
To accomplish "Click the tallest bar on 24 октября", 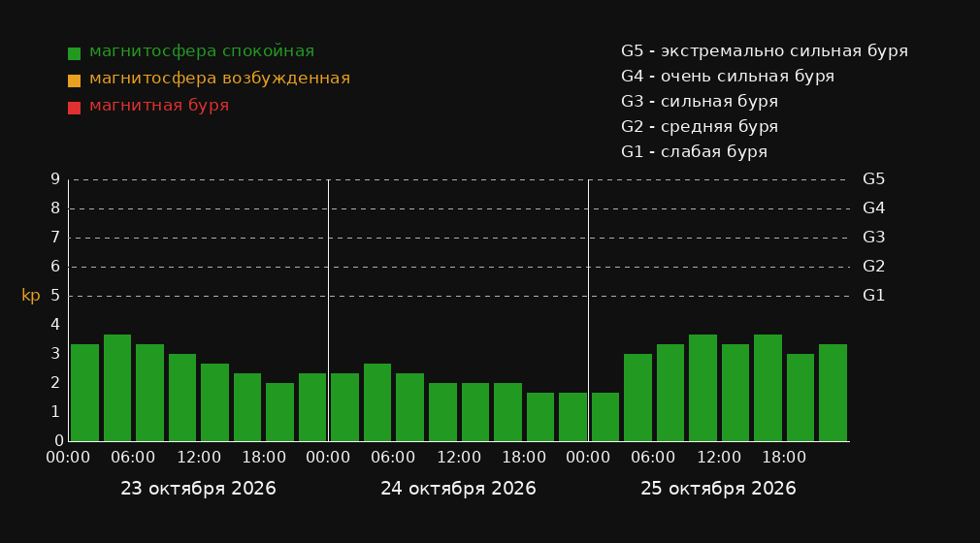I will pos(377,402).
